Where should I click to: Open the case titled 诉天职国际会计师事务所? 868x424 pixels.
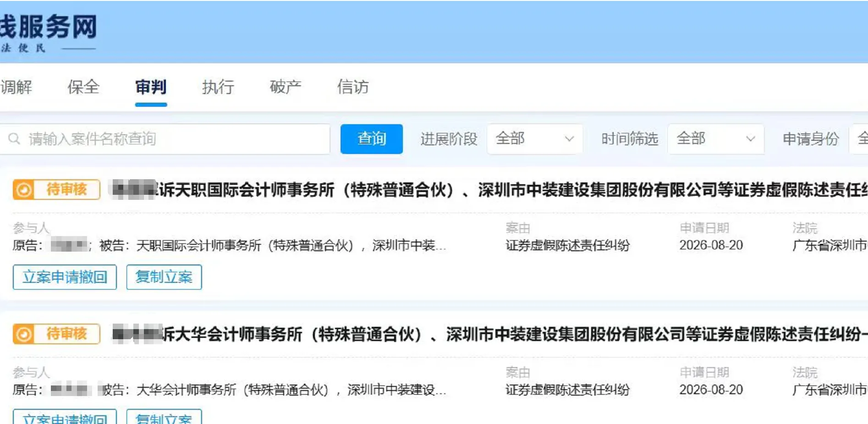[489, 190]
